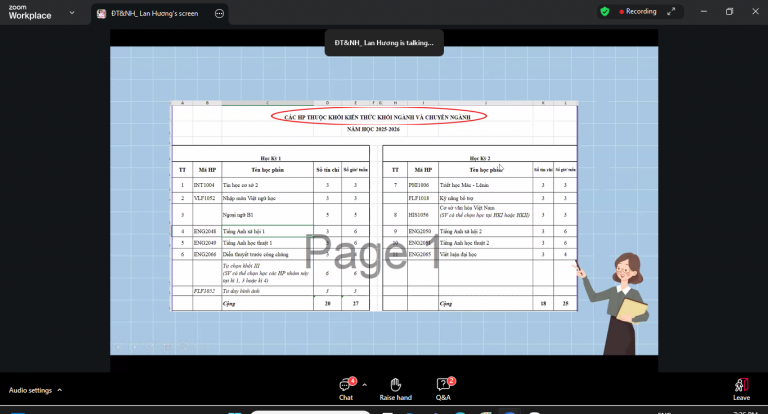Click the "Tiếng Anh xã hội 1" cell
The width and height of the screenshot is (768, 414).
[x=267, y=231]
